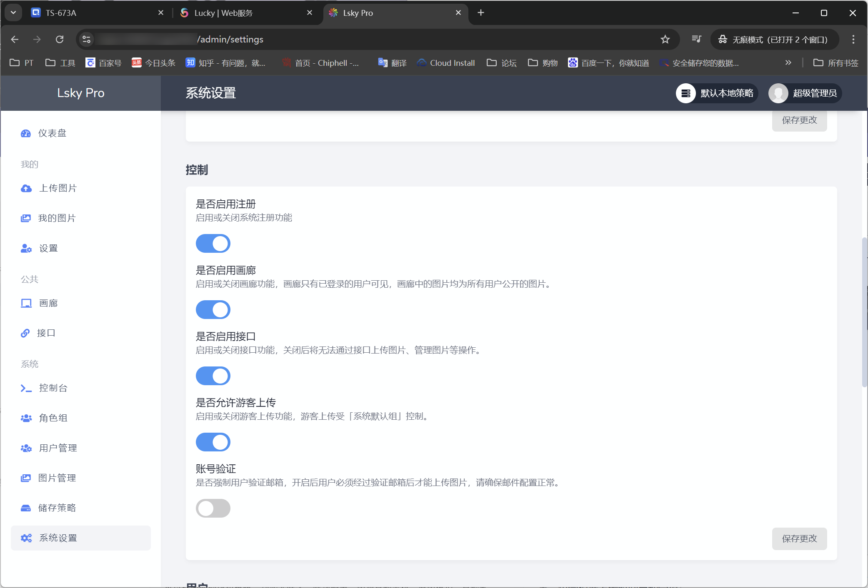Open the 安全储存您的数据 bookmark

coord(699,63)
